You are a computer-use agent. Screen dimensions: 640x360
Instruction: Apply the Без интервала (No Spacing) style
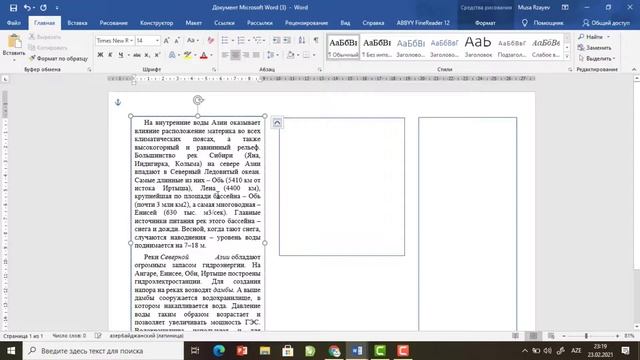(377, 47)
